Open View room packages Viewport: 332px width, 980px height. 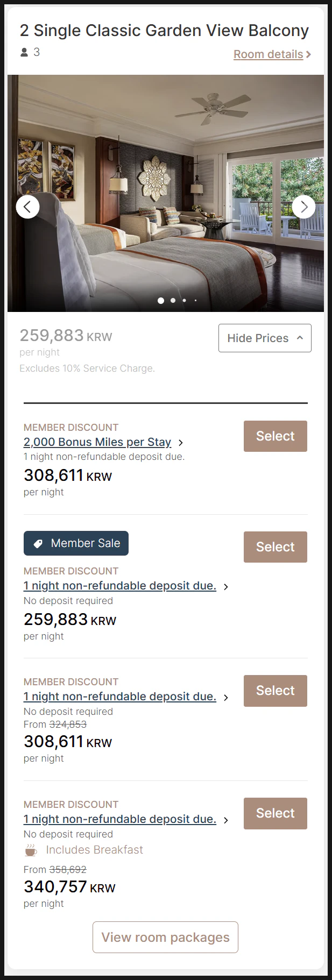[x=165, y=937]
